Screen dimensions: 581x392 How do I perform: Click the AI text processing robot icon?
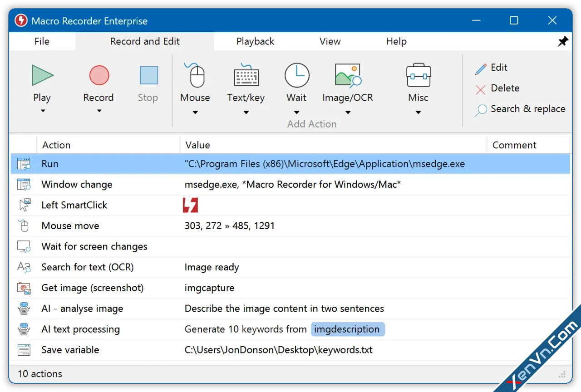click(24, 329)
